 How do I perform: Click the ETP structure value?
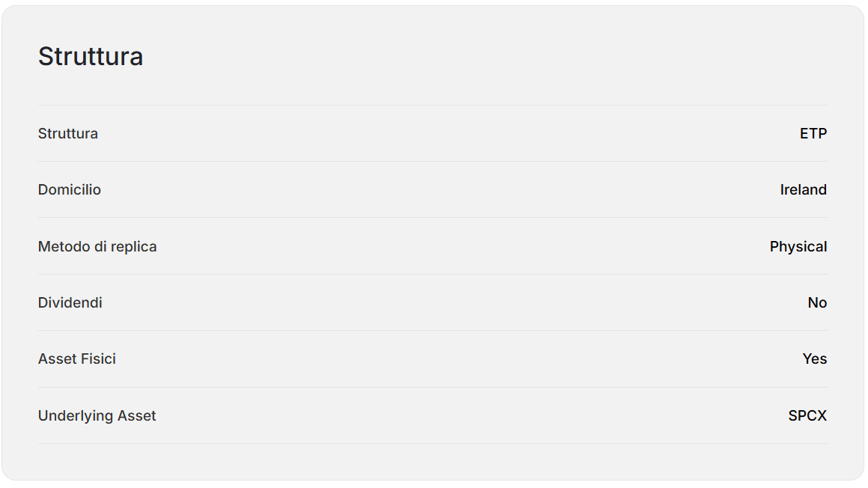point(813,133)
